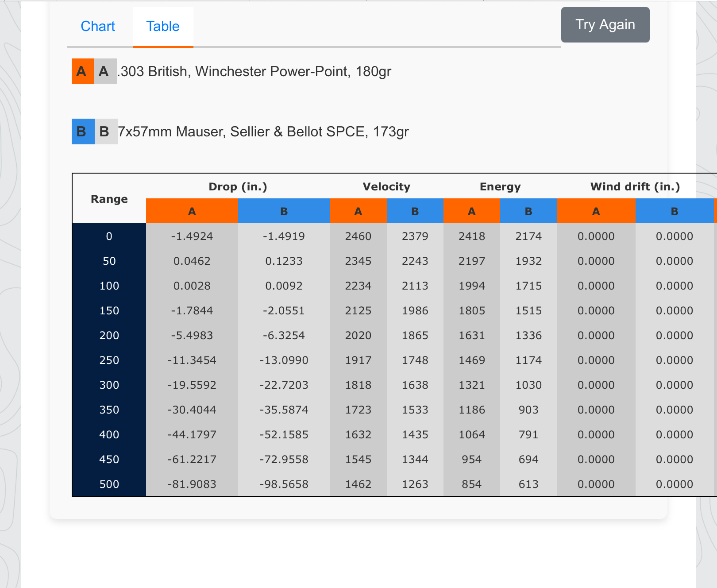Click velocity value 2379
Image resolution: width=717 pixels, height=588 pixels.
415,236
